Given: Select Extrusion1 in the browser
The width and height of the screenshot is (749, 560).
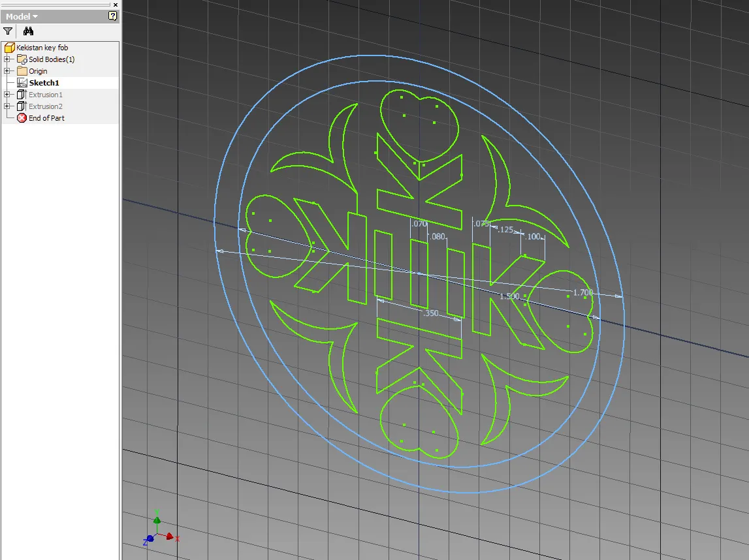Looking at the screenshot, I should point(45,95).
